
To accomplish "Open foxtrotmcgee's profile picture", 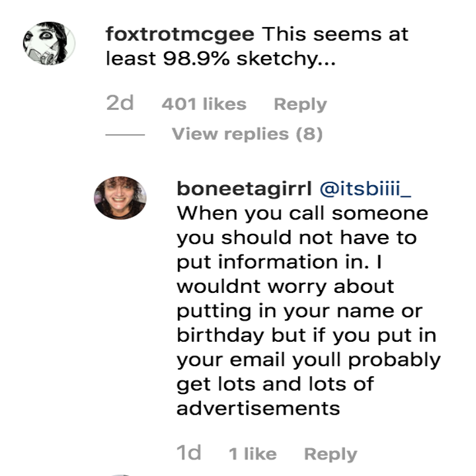I will coord(49,44).
